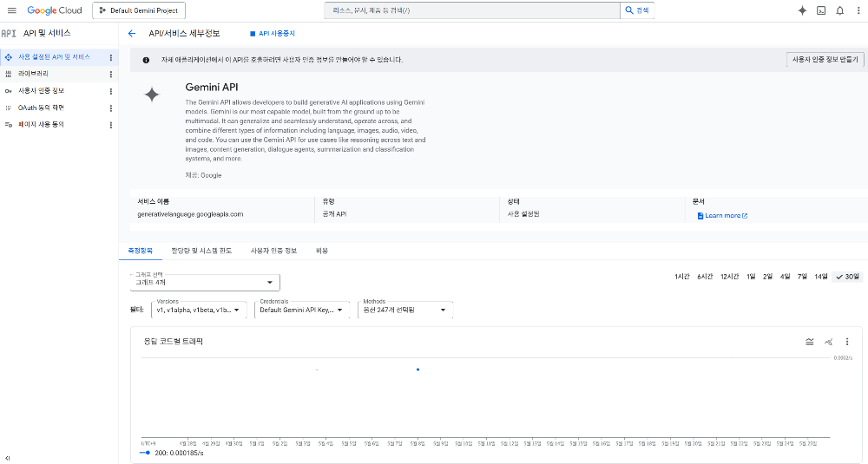Click inside the top search field
Screen dimensions: 868x464
(472, 10)
